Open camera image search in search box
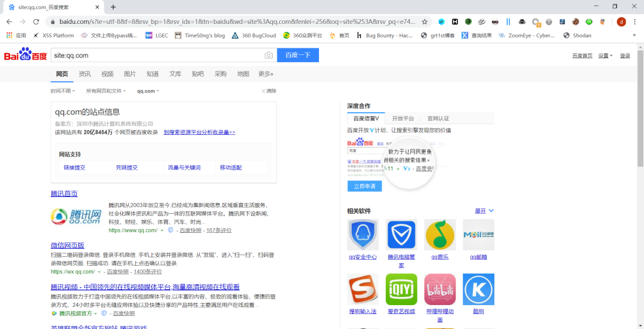Image resolution: width=644 pixels, height=329 pixels. point(268,55)
